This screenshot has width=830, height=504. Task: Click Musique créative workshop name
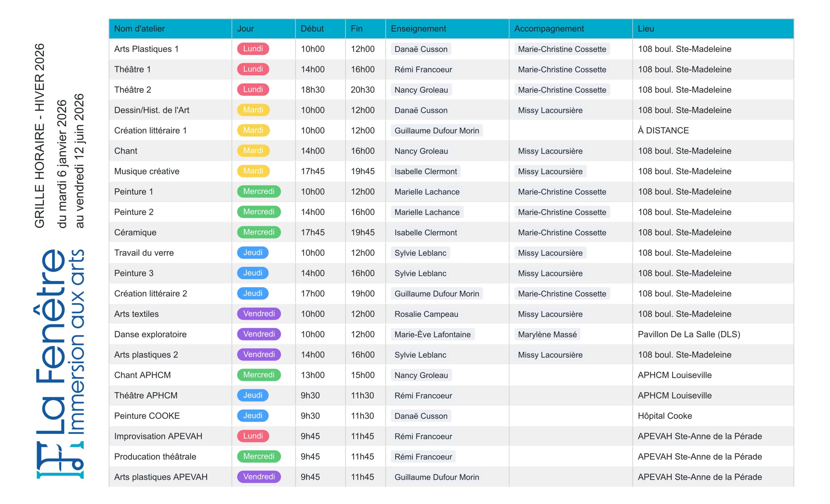pos(147,171)
